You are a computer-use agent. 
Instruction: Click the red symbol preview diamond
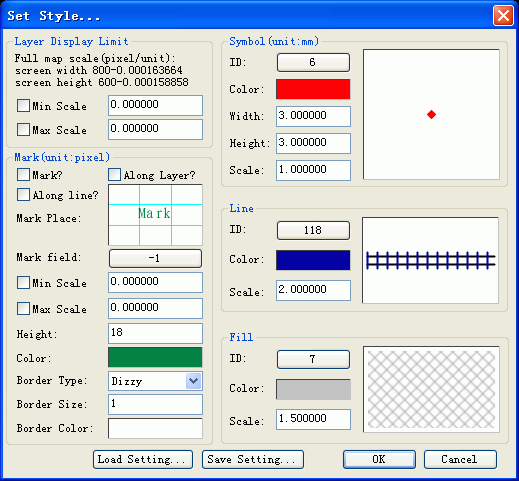click(431, 115)
